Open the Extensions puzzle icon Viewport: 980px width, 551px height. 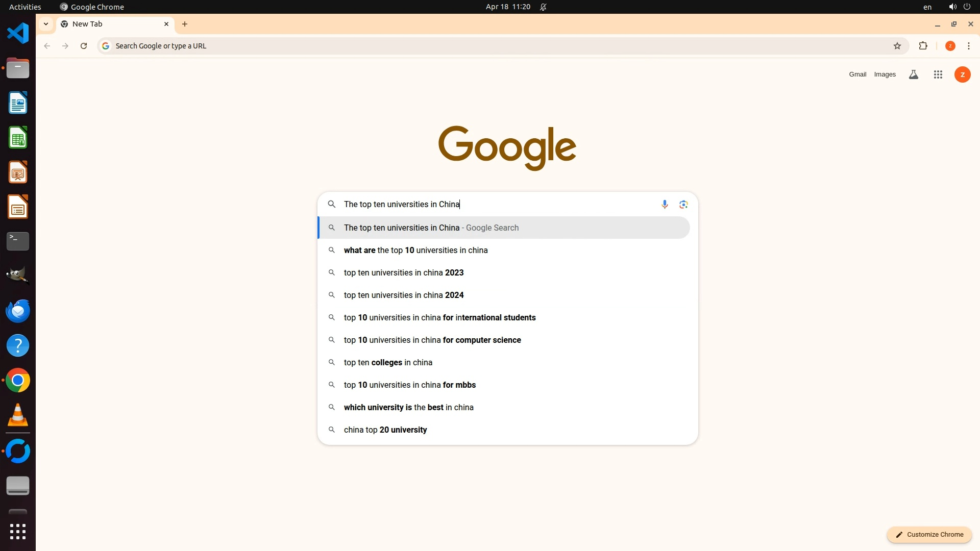[923, 46]
